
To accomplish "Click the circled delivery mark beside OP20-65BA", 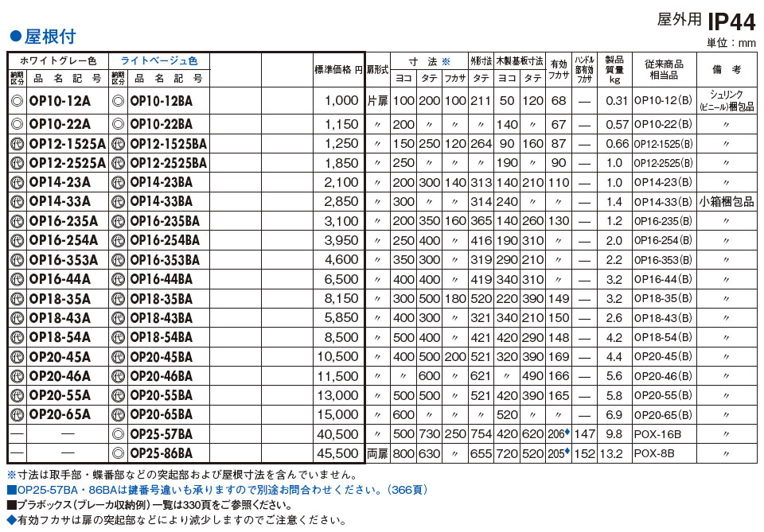I will (x=118, y=414).
